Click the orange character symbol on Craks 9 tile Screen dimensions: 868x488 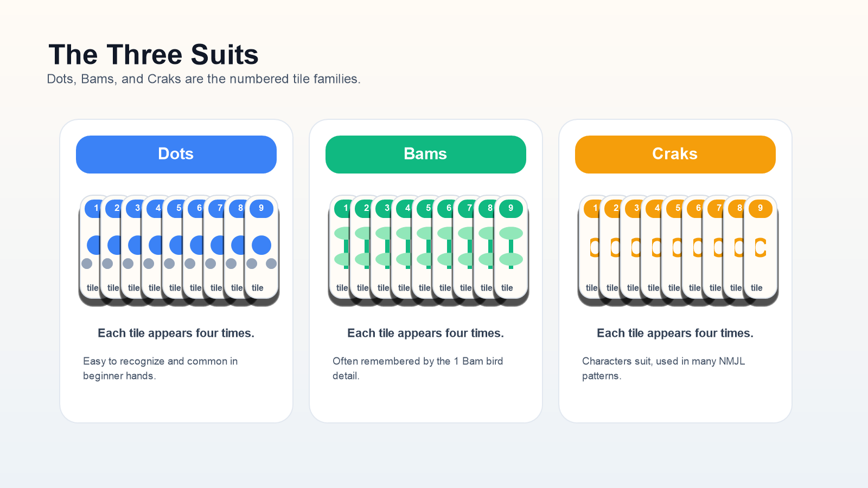(x=761, y=248)
